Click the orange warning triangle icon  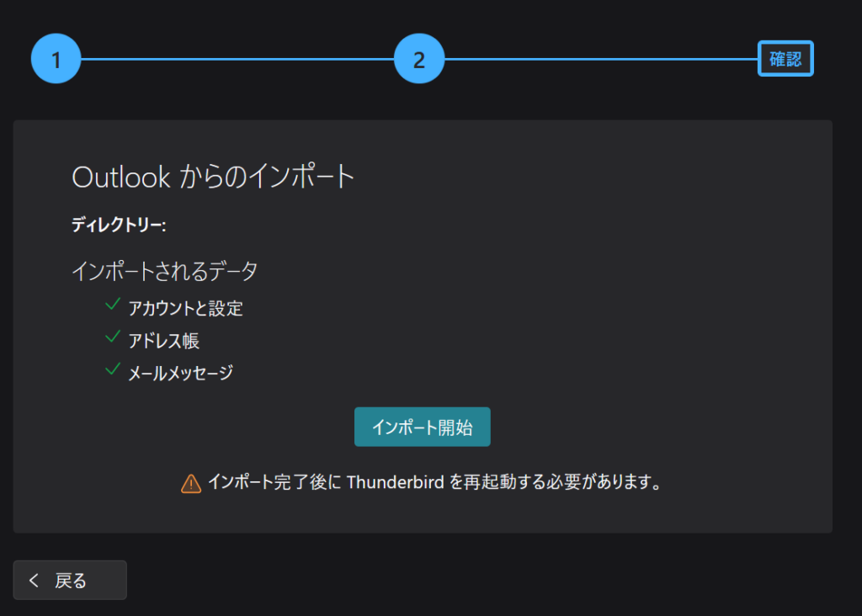pos(191,483)
